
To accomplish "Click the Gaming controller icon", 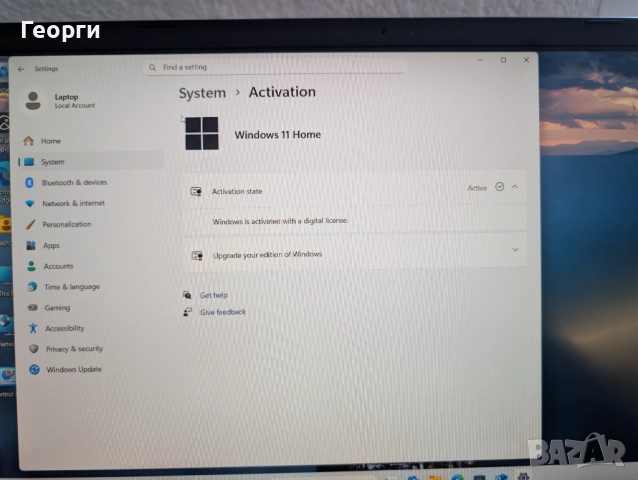I will pos(33,308).
